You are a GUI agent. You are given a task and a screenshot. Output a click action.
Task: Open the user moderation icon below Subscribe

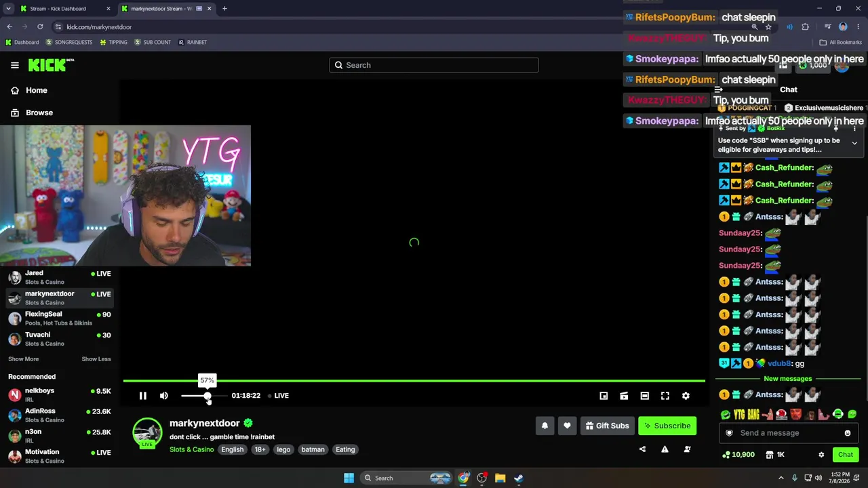pyautogui.click(x=687, y=449)
